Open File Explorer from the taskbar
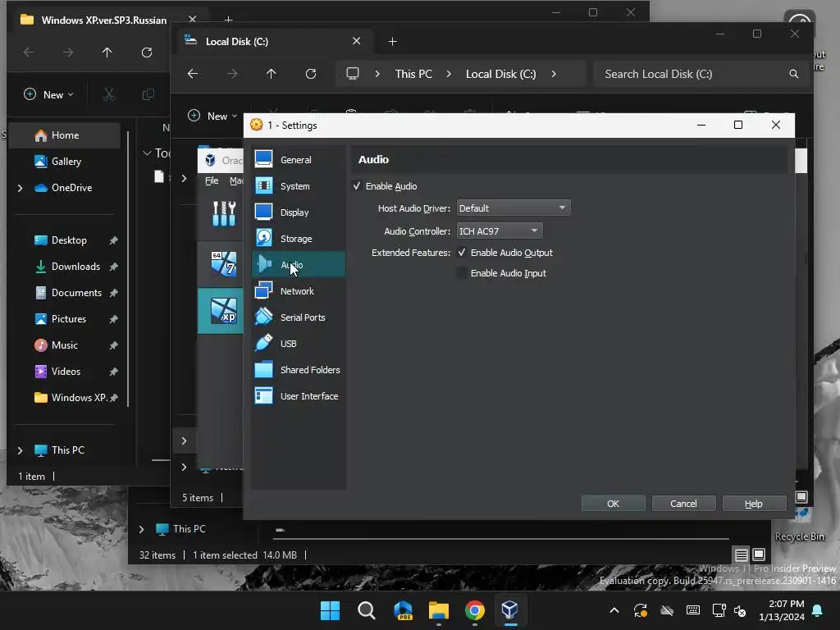 click(x=439, y=610)
